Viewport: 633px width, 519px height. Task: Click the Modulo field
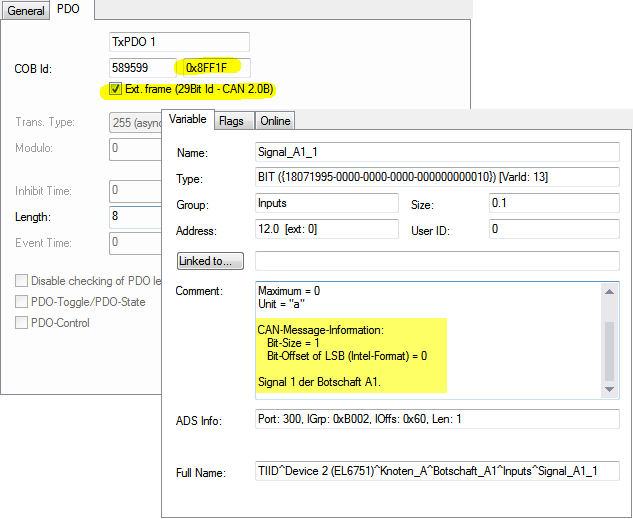click(x=135, y=149)
